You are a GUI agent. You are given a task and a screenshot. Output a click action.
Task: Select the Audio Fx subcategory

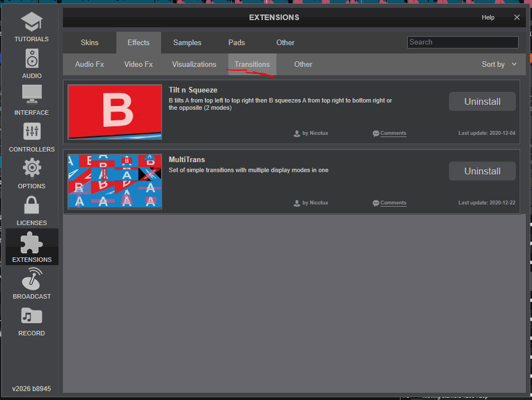tap(90, 65)
